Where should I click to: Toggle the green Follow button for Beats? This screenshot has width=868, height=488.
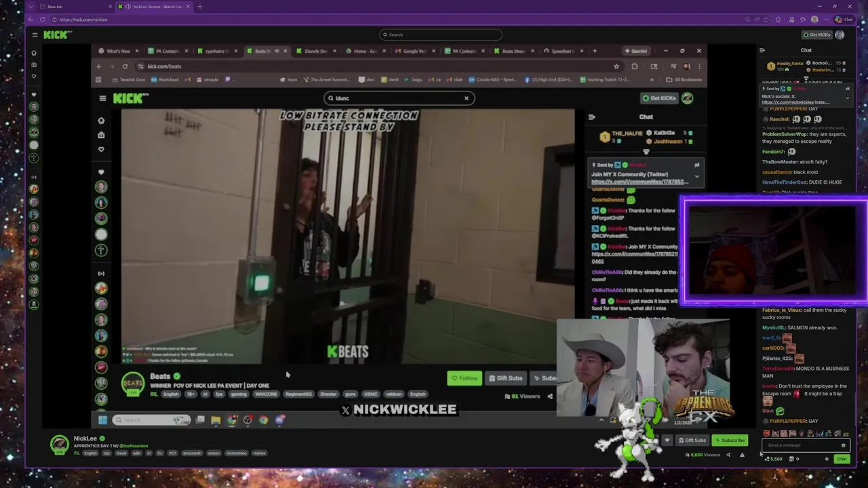click(x=465, y=378)
